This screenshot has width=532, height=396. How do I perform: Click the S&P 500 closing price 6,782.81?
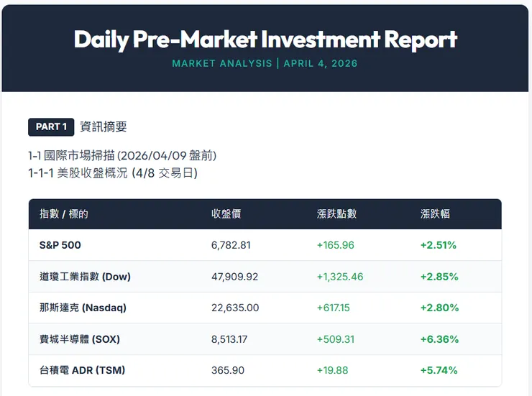pyautogui.click(x=231, y=245)
